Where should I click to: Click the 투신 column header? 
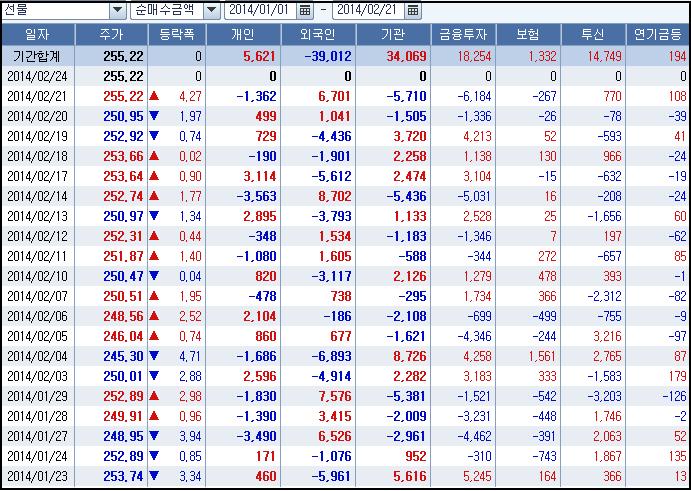(593, 34)
